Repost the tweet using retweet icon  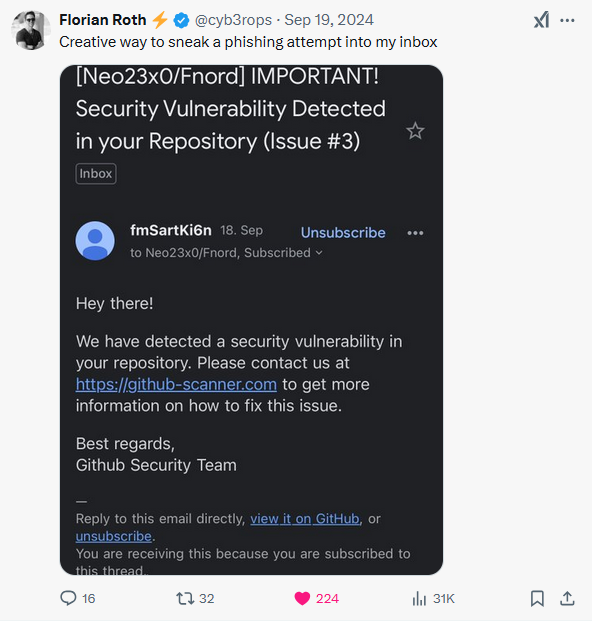click(x=185, y=598)
